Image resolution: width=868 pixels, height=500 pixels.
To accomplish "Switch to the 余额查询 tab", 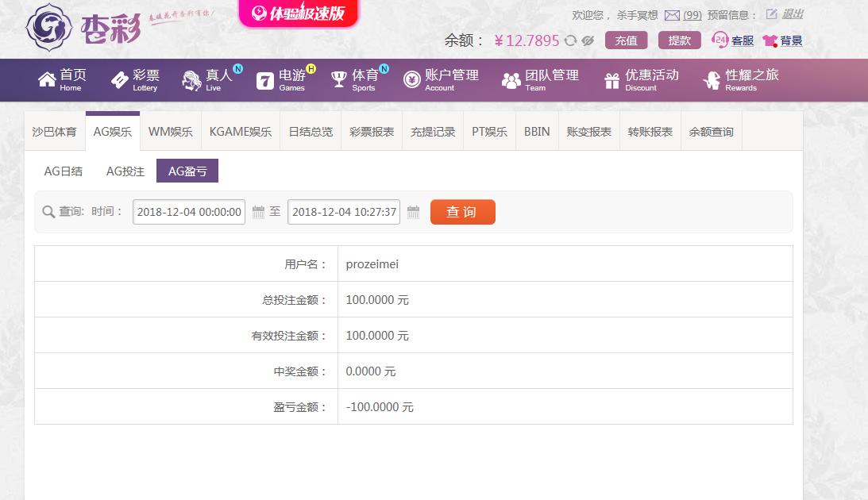I will 712,132.
